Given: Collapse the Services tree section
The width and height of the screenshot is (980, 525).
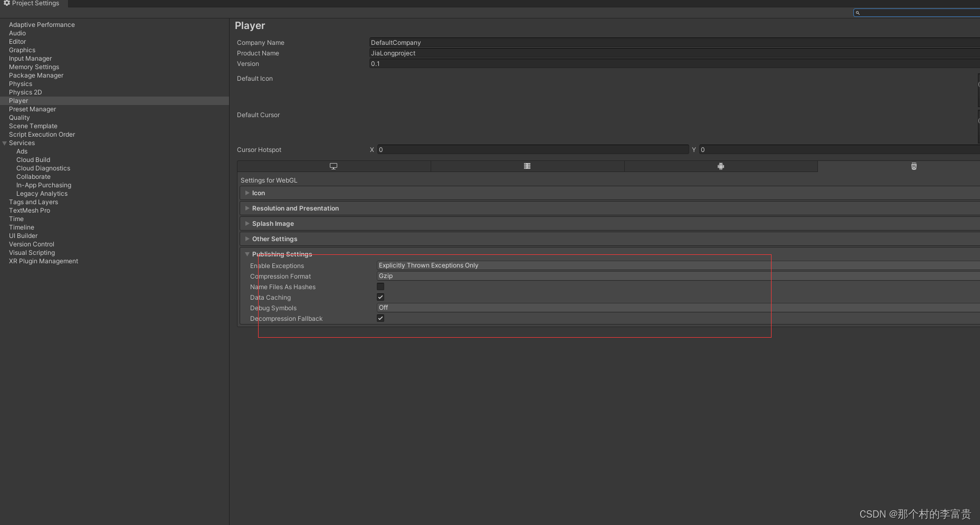Looking at the screenshot, I should pyautogui.click(x=4, y=142).
